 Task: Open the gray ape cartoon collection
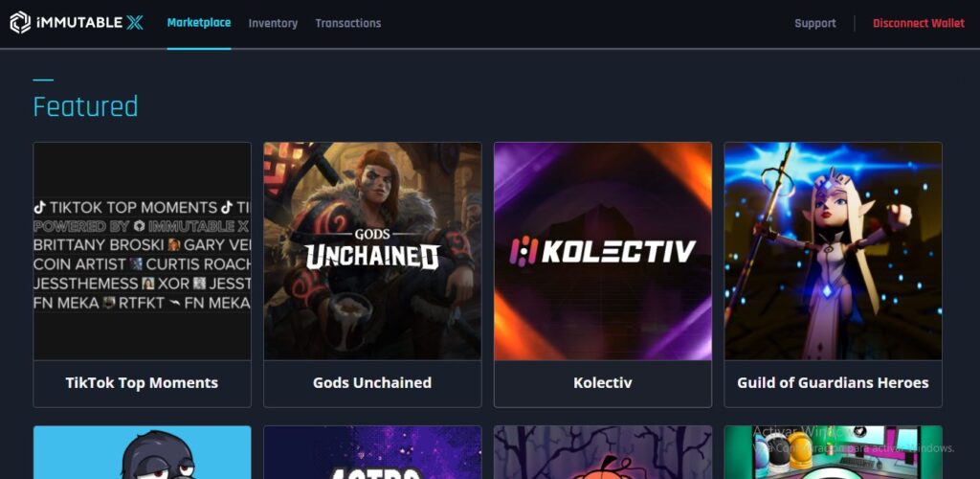tap(143, 453)
